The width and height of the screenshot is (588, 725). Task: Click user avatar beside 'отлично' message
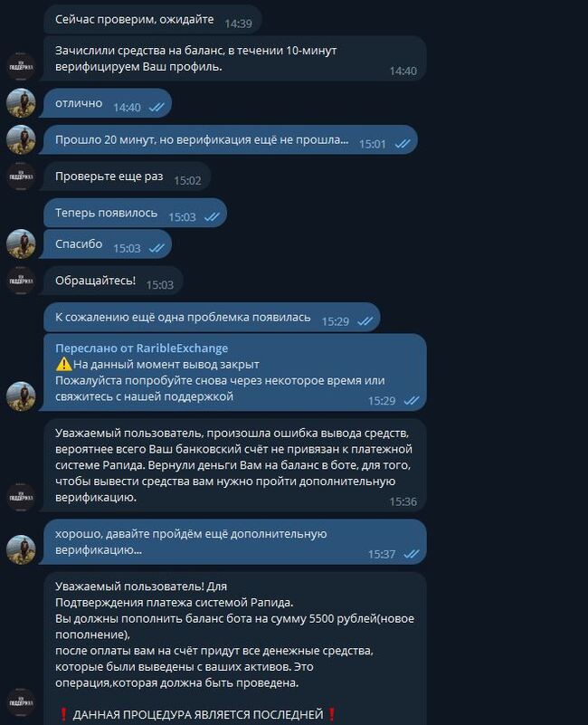tap(21, 102)
